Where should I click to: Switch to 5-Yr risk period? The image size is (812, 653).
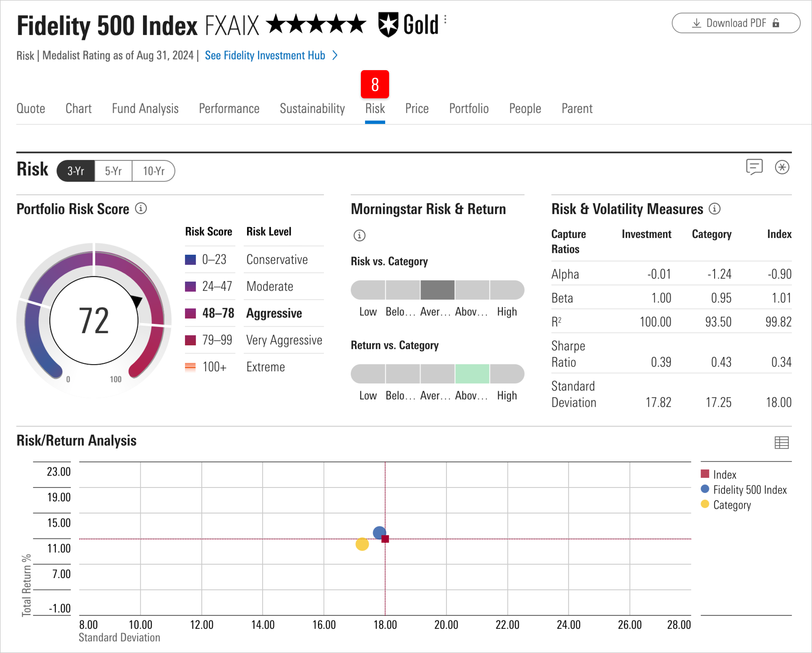coord(113,171)
